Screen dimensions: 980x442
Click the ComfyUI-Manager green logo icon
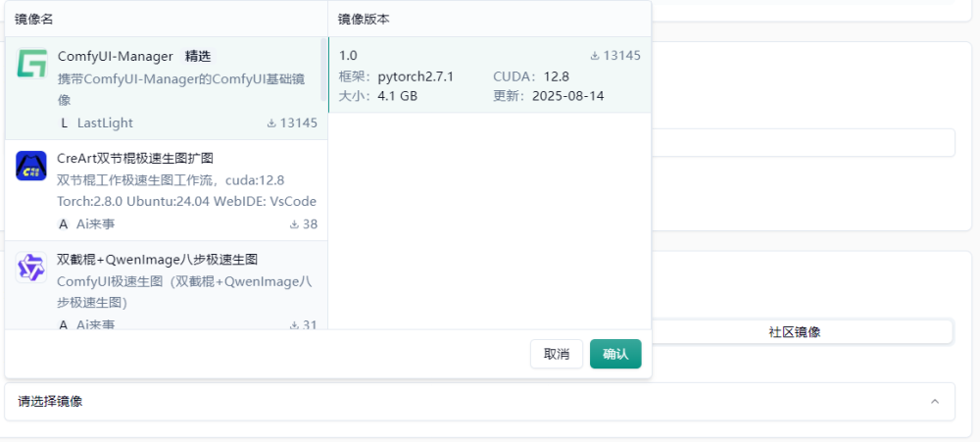31,63
